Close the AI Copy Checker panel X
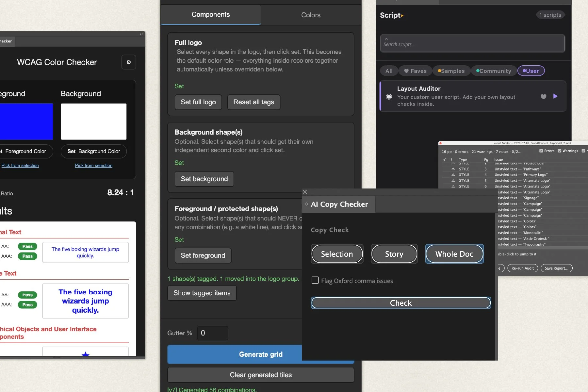Screen dimensions: 588x392 pyautogui.click(x=305, y=192)
